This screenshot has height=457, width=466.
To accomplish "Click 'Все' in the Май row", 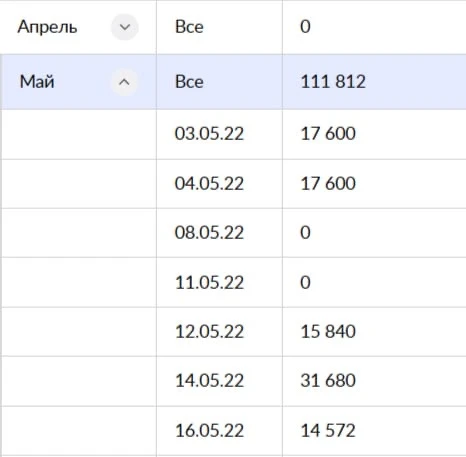I will pyautogui.click(x=189, y=82).
